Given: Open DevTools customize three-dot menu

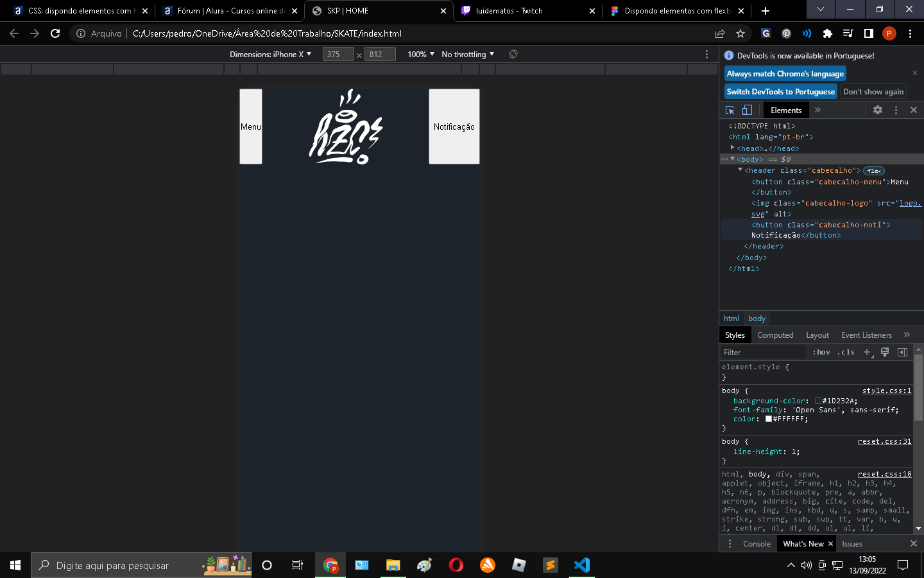Looking at the screenshot, I should (x=896, y=110).
